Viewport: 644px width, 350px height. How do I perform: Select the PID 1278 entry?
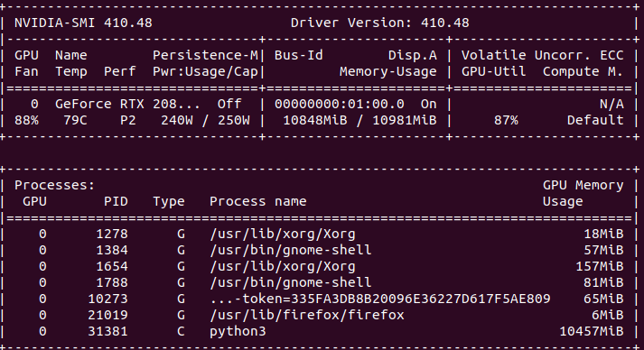click(x=112, y=235)
